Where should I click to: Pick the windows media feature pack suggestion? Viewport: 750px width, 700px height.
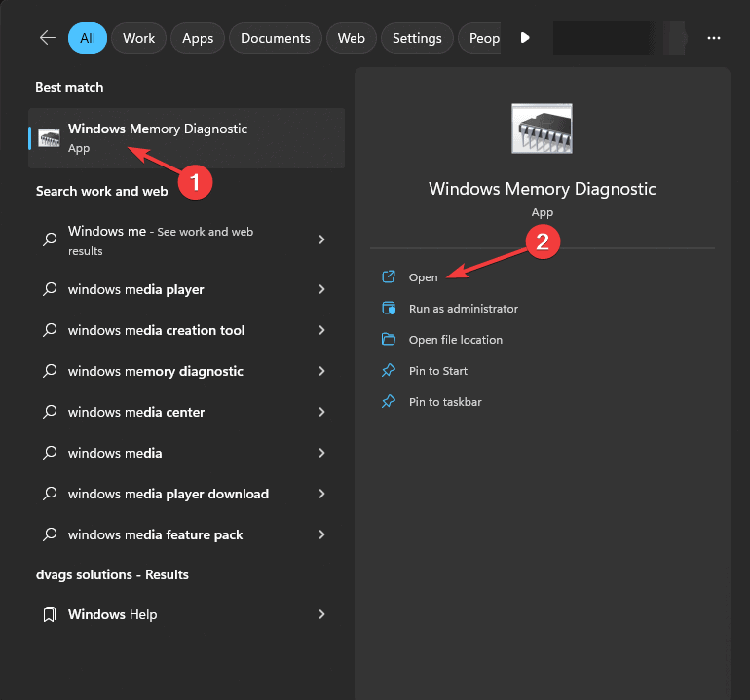click(155, 534)
